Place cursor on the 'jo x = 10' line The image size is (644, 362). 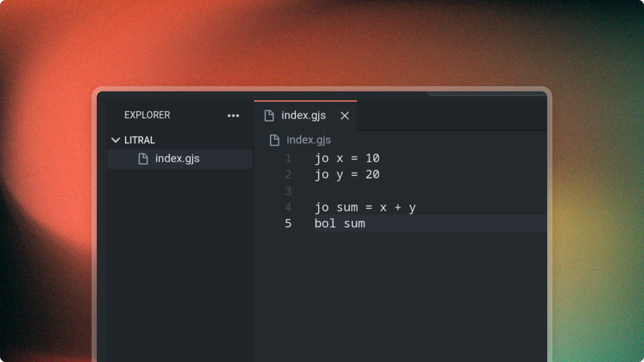point(348,158)
